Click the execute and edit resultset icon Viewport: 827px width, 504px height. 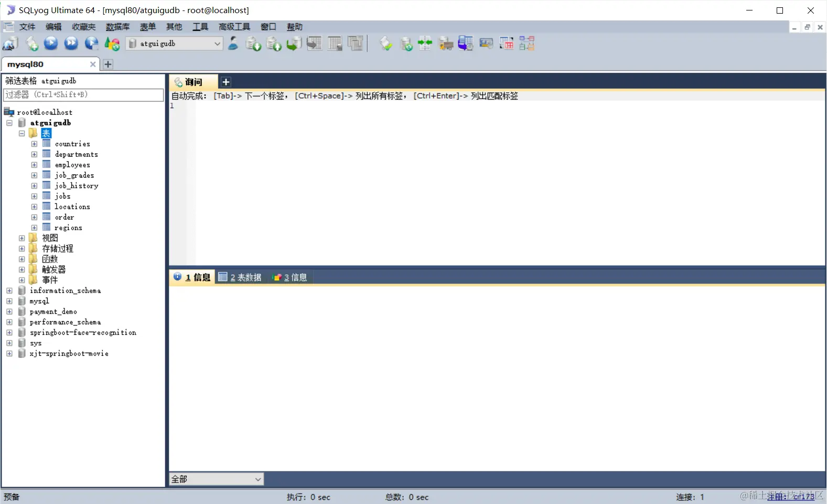tap(92, 43)
